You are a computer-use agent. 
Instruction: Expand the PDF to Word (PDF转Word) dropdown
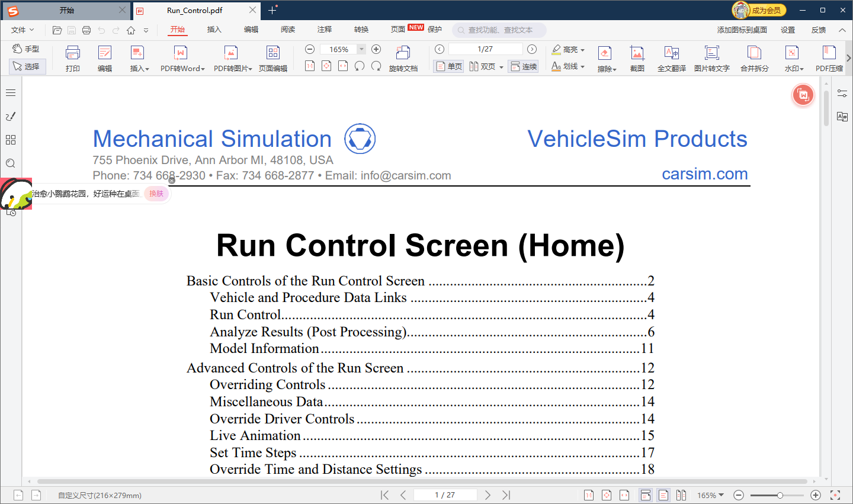pos(203,69)
